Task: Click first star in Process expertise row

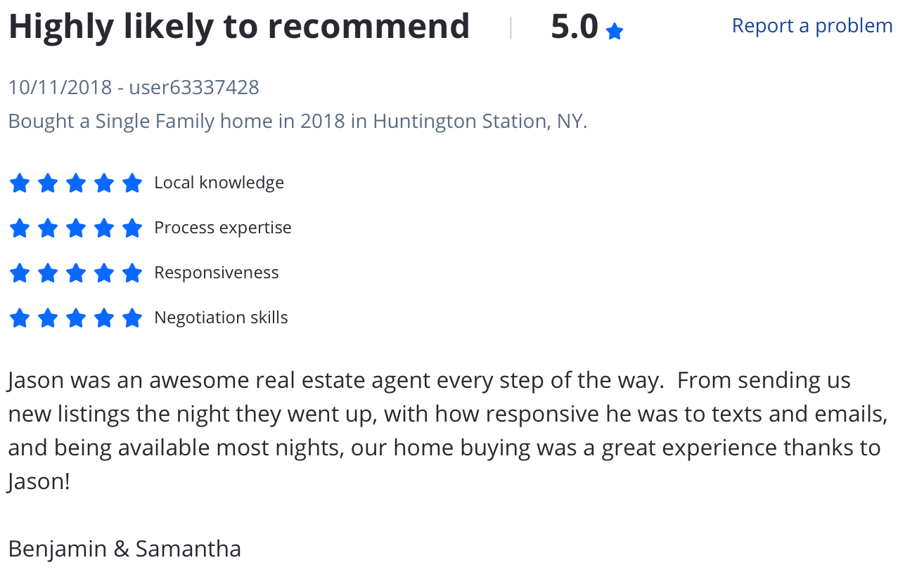Action: (x=20, y=228)
